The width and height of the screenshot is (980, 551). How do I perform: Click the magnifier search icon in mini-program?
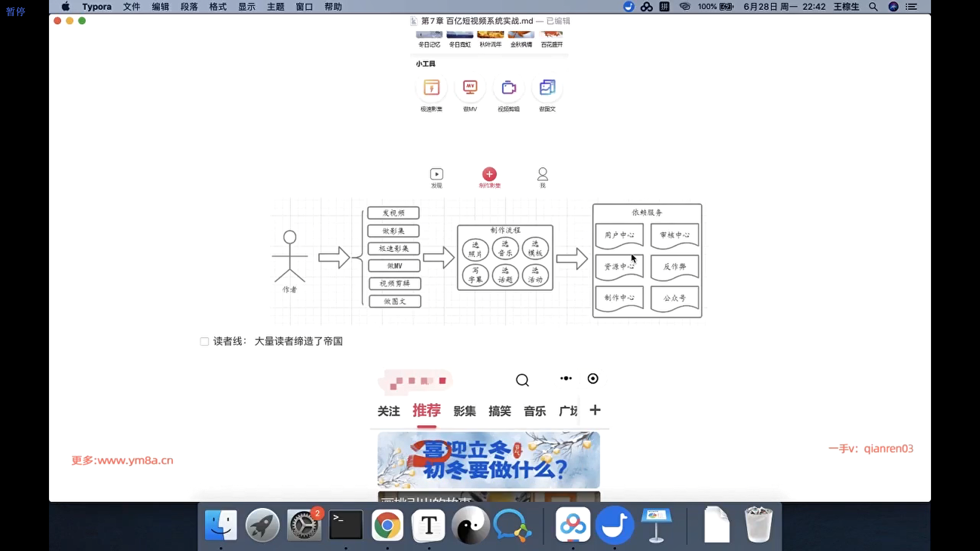[x=522, y=380]
